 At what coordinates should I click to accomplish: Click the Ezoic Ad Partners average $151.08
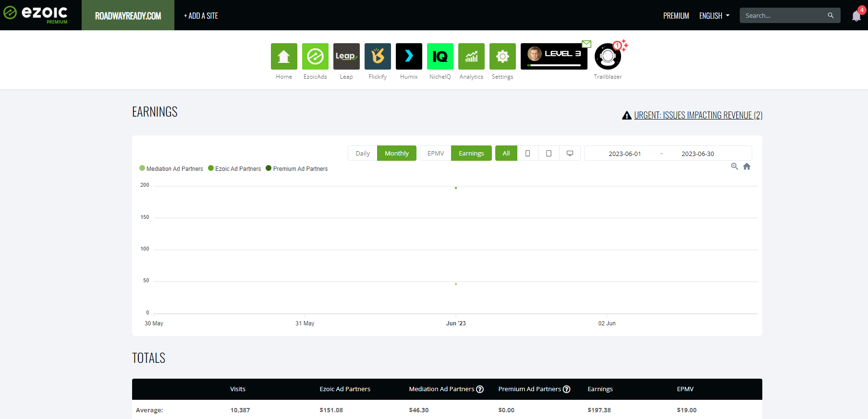pyautogui.click(x=331, y=410)
